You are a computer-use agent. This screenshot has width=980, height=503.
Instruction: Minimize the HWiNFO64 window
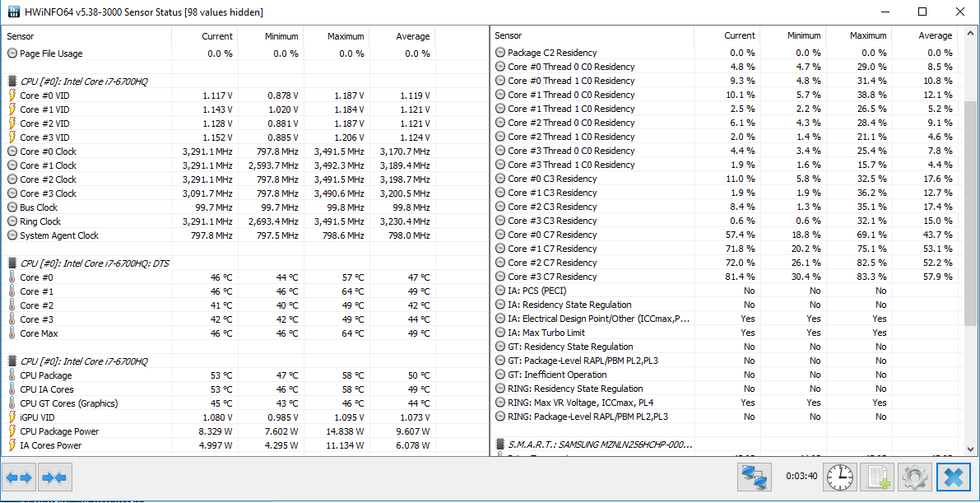[885, 12]
